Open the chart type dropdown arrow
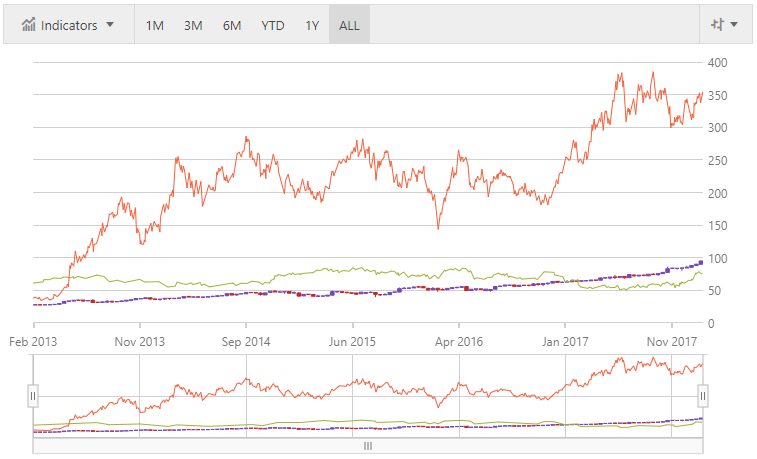This screenshot has width=757, height=459. (x=735, y=25)
